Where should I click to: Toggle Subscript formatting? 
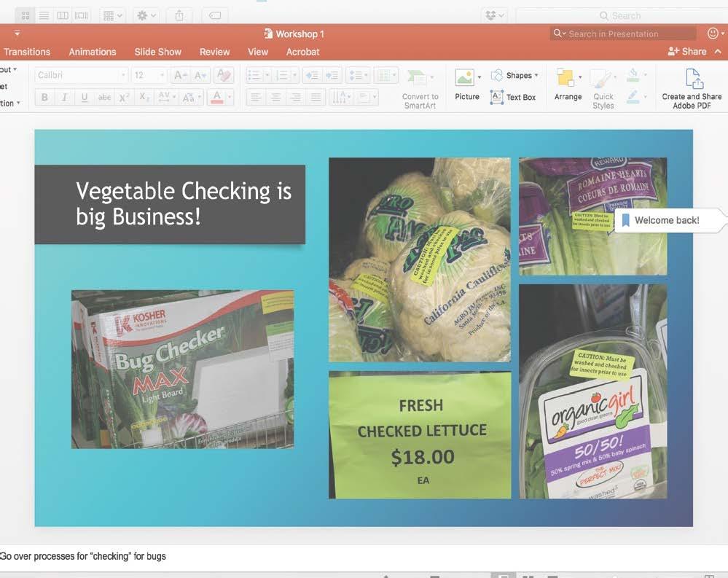(x=144, y=98)
